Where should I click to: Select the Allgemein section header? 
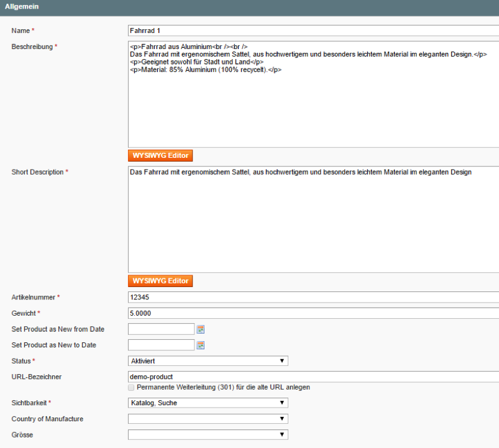click(x=22, y=6)
